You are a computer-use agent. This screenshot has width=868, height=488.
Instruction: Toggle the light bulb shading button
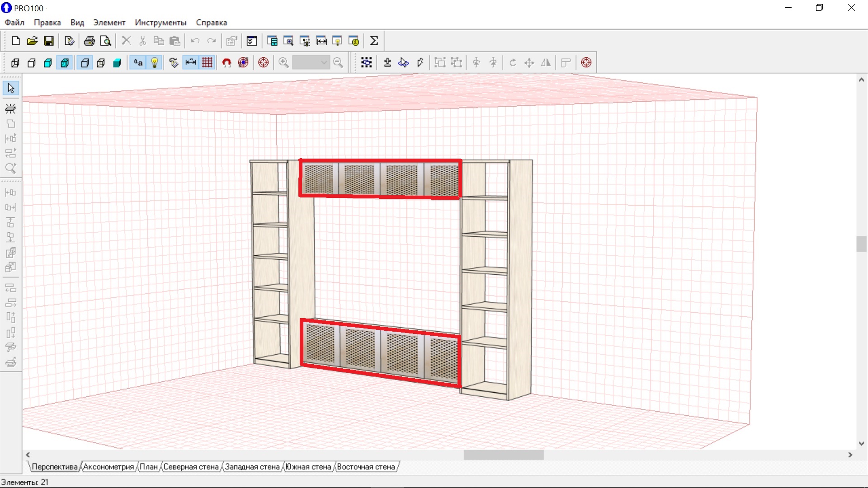coord(155,63)
